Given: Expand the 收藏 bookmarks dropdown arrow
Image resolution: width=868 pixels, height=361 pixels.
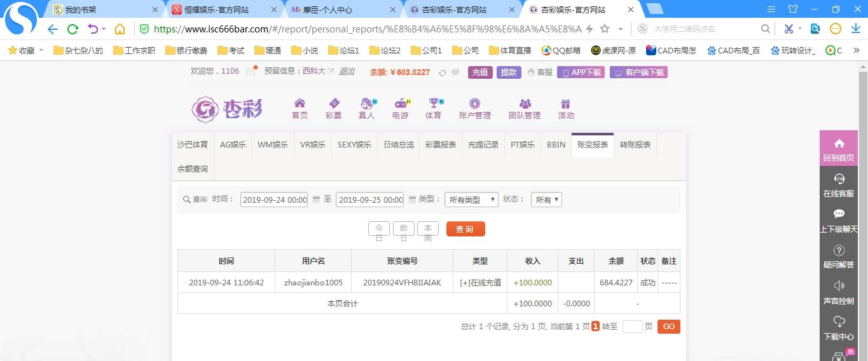Looking at the screenshot, I should [x=41, y=50].
